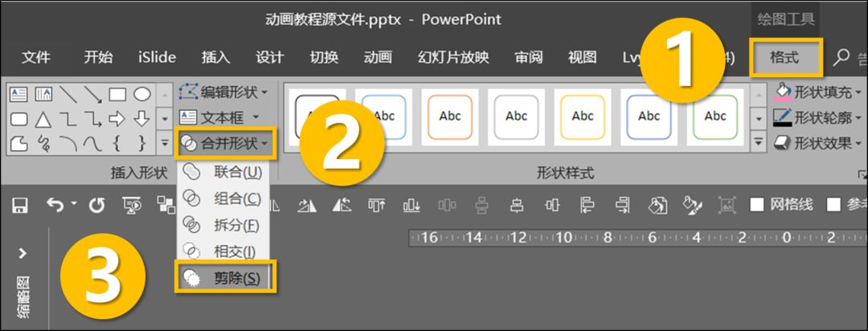Select the vertical text box shape

pos(43,95)
